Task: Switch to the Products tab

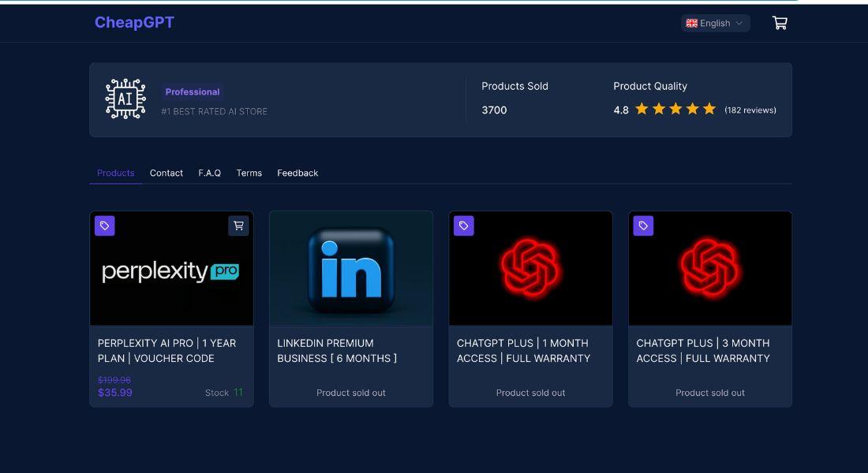Action: point(116,173)
